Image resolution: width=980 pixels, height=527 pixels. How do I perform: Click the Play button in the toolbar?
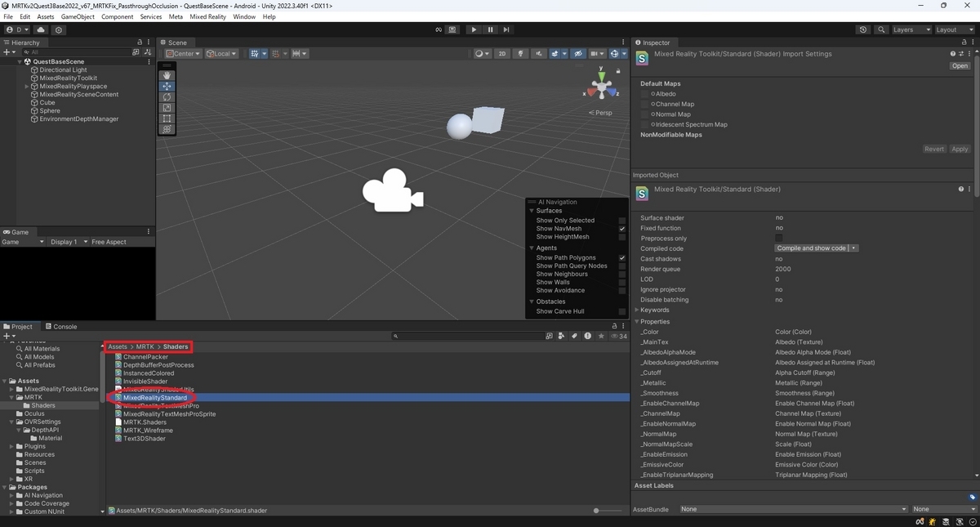click(474, 29)
